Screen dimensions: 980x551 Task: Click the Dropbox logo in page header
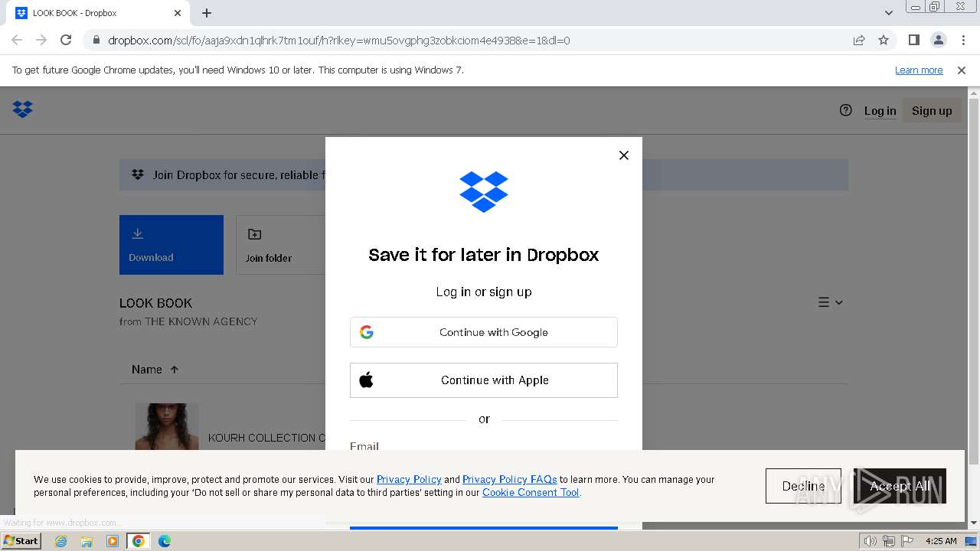(23, 109)
